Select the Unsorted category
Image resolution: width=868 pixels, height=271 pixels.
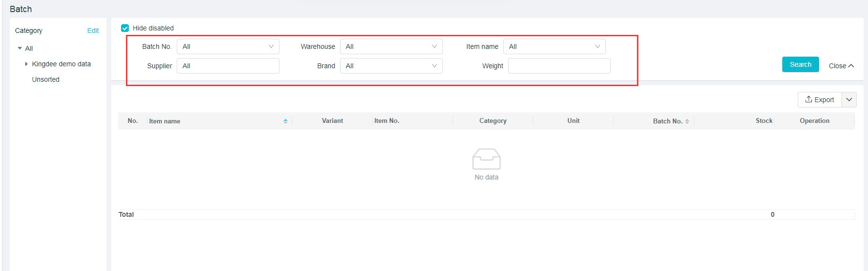coord(46,79)
